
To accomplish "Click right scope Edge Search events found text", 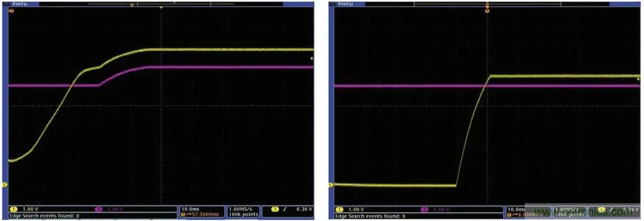I will click(370, 215).
